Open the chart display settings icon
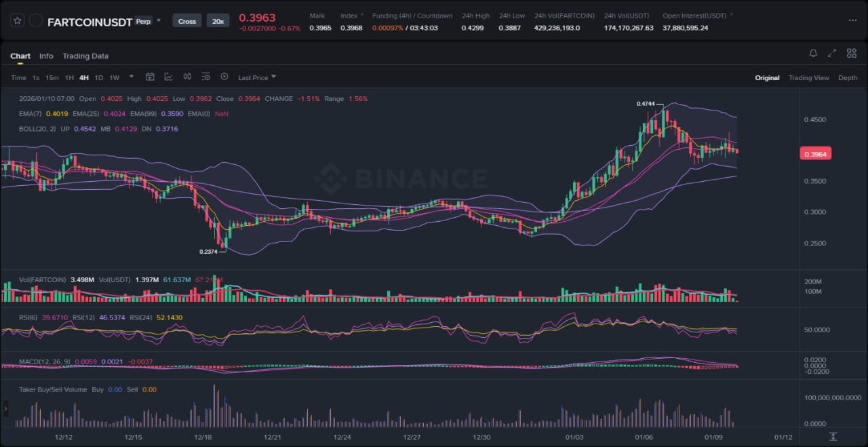The height and width of the screenshot is (447, 868). click(205, 77)
